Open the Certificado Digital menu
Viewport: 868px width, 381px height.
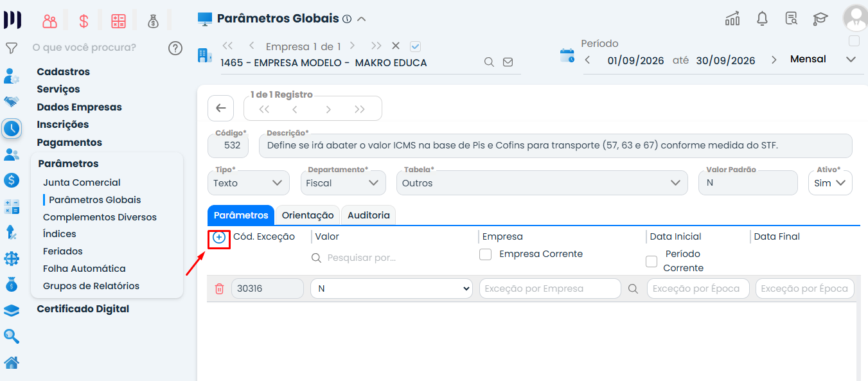click(x=83, y=309)
